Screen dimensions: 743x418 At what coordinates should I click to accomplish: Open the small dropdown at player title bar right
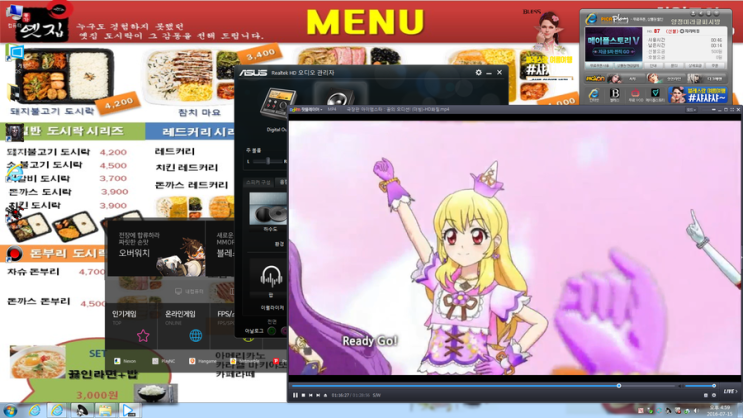(x=691, y=110)
